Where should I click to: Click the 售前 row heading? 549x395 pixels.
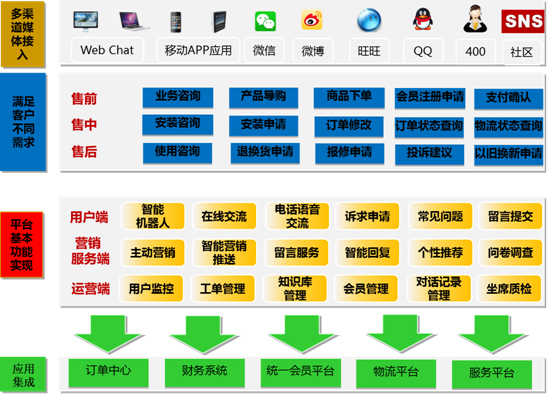[x=84, y=99]
